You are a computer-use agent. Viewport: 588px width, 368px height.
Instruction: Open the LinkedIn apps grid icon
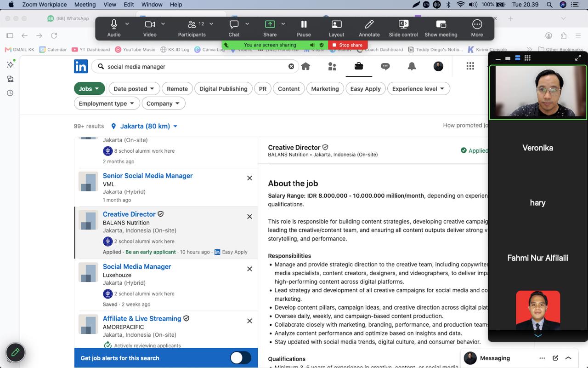[470, 66]
